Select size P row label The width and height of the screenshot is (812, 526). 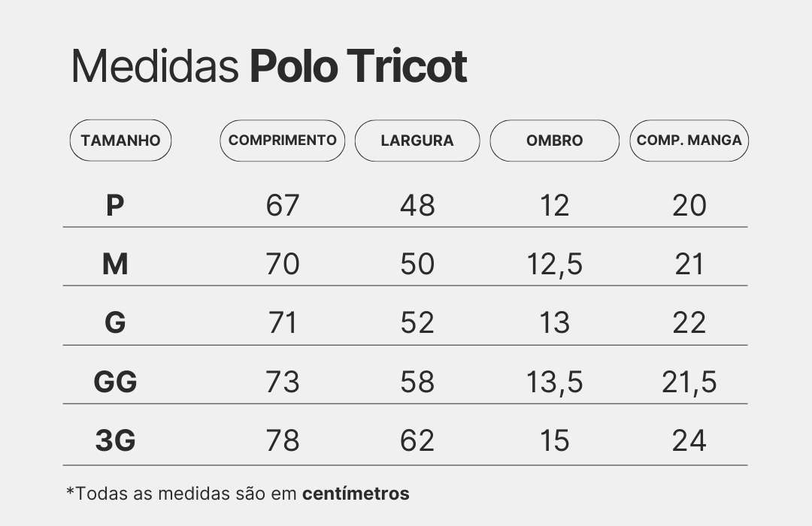pyautogui.click(x=114, y=205)
